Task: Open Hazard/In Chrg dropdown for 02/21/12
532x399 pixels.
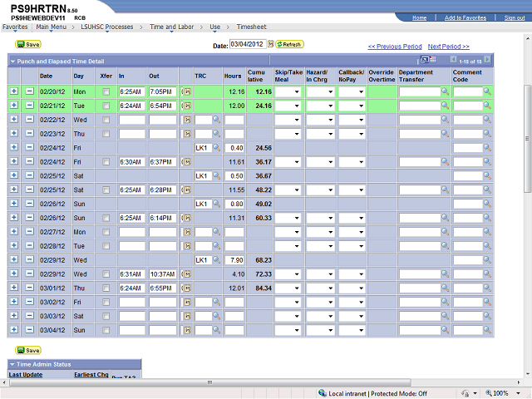Action: (319, 106)
